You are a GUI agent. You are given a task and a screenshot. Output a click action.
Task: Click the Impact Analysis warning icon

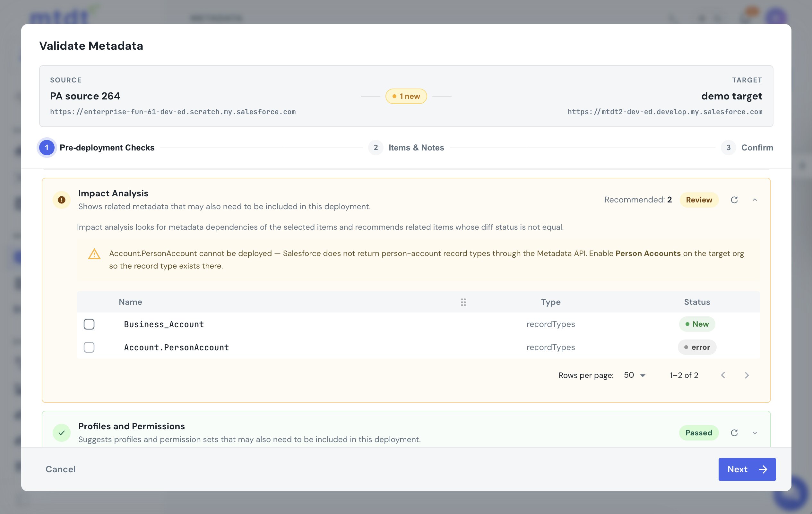61,200
